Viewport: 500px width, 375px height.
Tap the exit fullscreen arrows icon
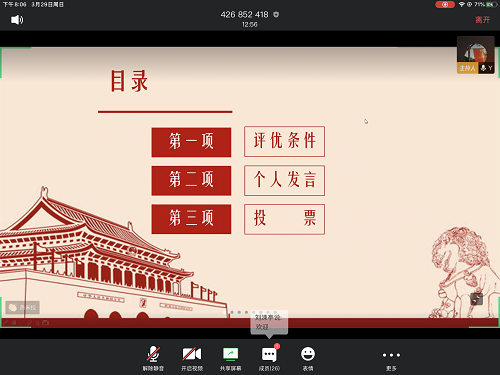pyautogui.click(x=476, y=299)
